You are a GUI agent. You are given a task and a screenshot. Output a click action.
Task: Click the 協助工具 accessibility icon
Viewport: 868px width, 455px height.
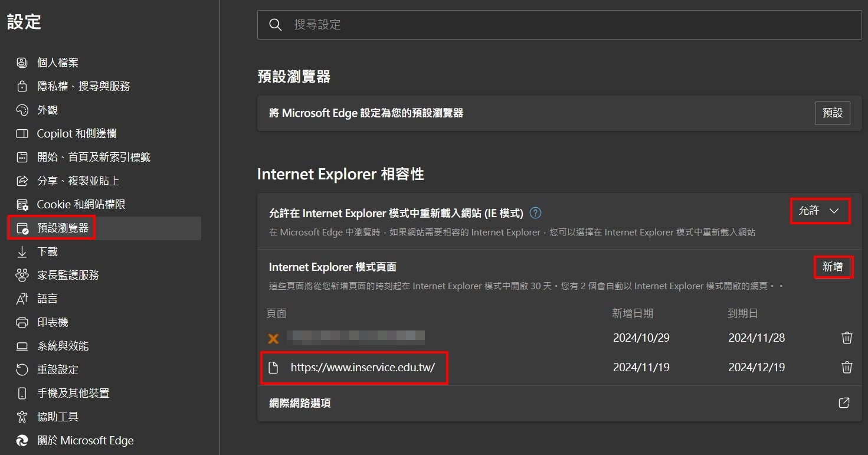pyautogui.click(x=22, y=417)
